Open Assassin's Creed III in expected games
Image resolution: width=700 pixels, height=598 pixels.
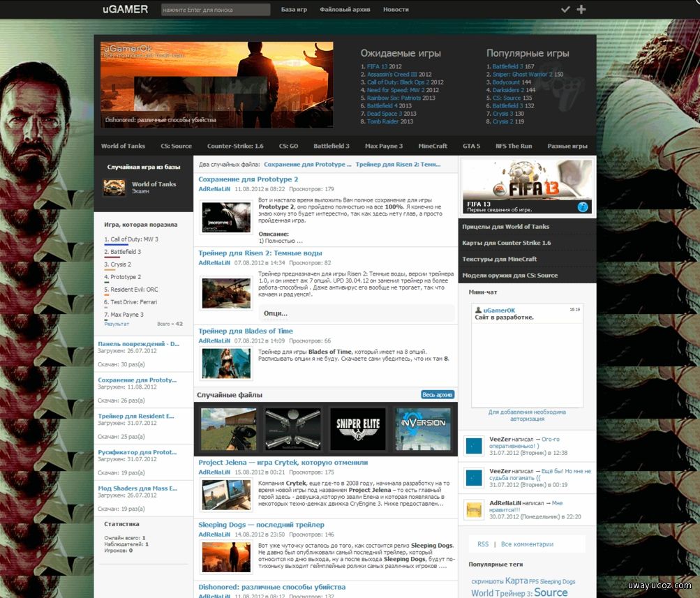pyautogui.click(x=392, y=75)
